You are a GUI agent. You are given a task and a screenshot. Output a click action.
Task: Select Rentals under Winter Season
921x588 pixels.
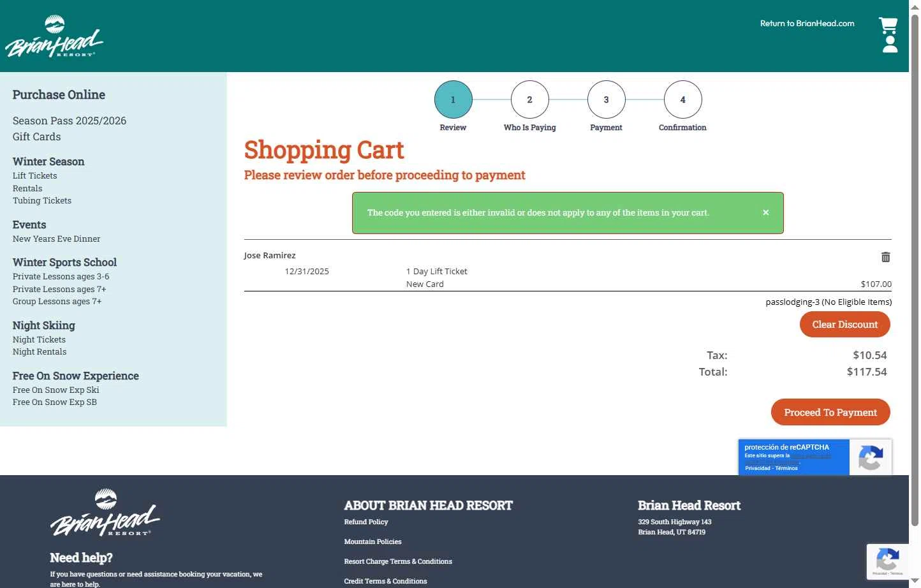(27, 188)
